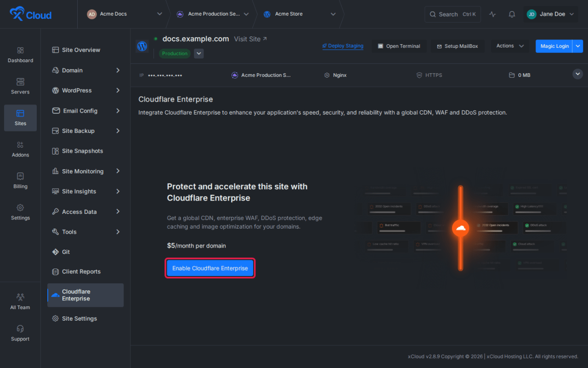This screenshot has height=368, width=588.
Task: Select Site Overview in sidebar
Action: click(x=85, y=50)
